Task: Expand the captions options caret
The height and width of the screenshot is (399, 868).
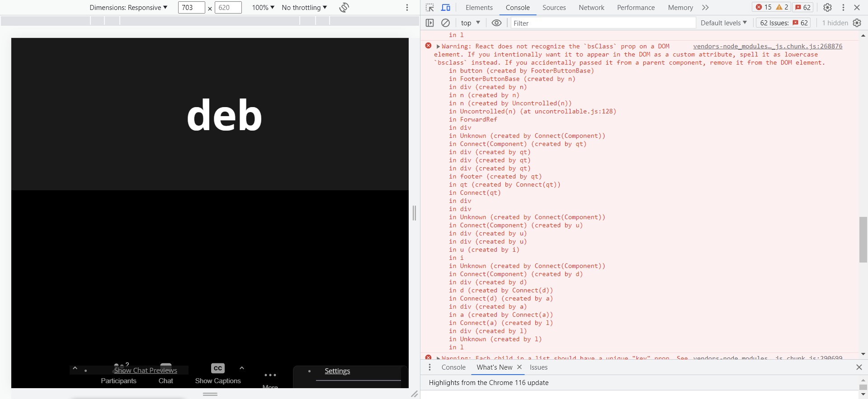Action: [242, 368]
